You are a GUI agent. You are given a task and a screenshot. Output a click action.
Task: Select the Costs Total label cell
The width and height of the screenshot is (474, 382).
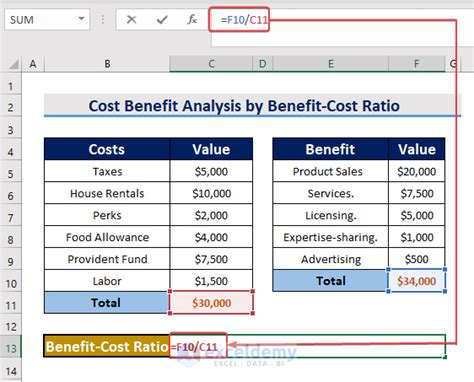107,303
